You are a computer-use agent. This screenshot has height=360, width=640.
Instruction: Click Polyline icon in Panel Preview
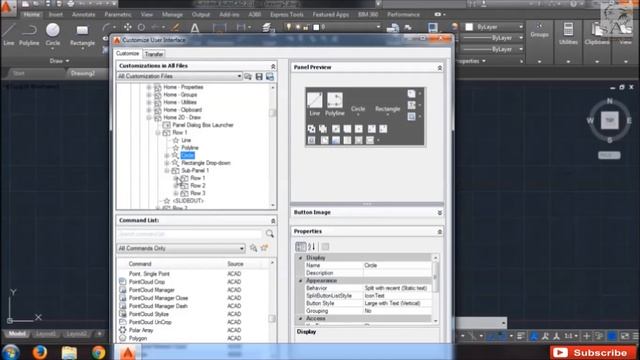335,100
